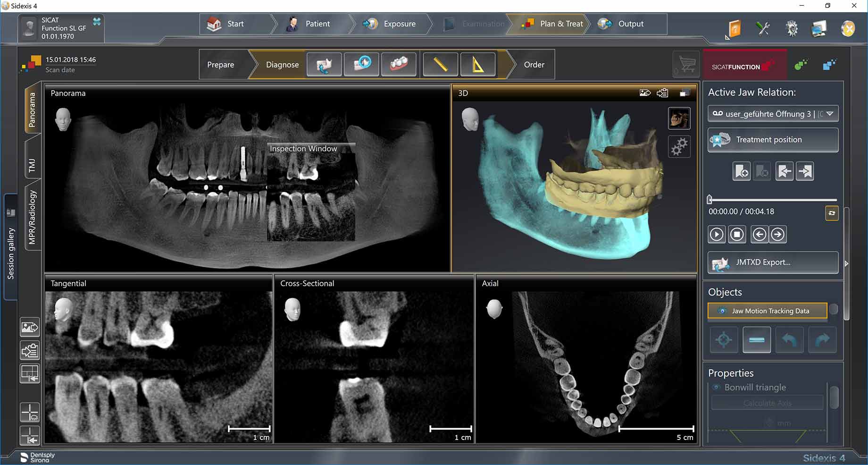This screenshot has width=868, height=465.
Task: Toggle loop playback button
Action: tap(832, 213)
